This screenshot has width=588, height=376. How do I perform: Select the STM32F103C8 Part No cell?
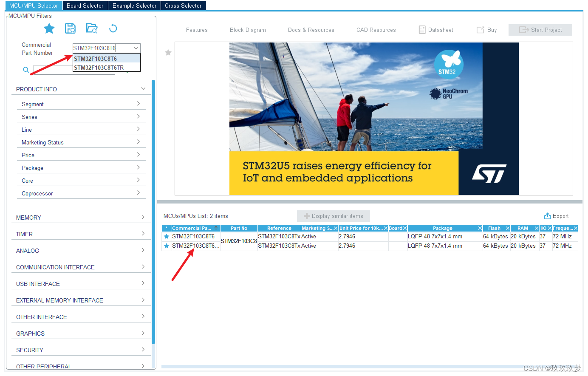tap(239, 241)
